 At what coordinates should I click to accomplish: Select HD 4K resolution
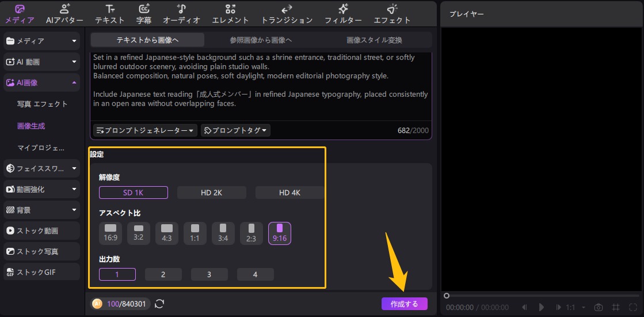click(289, 193)
